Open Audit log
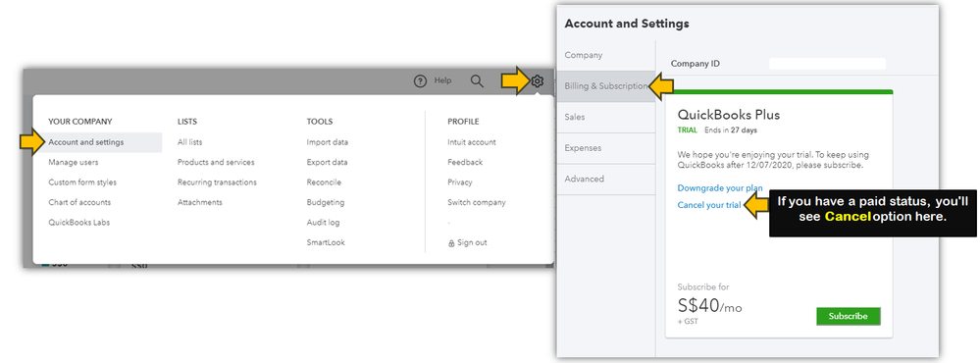The width and height of the screenshot is (980, 363). pos(323,223)
